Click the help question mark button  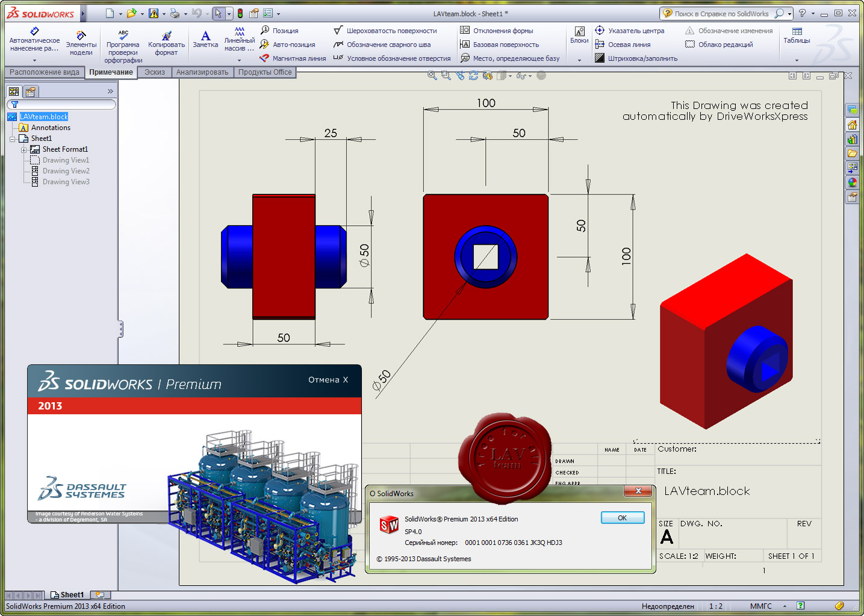802,13
